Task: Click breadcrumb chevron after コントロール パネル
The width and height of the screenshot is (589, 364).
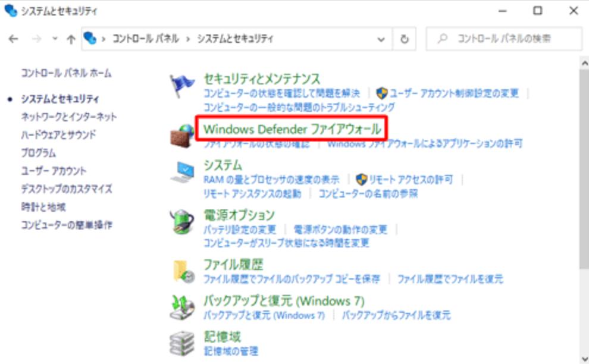Action: tap(188, 39)
